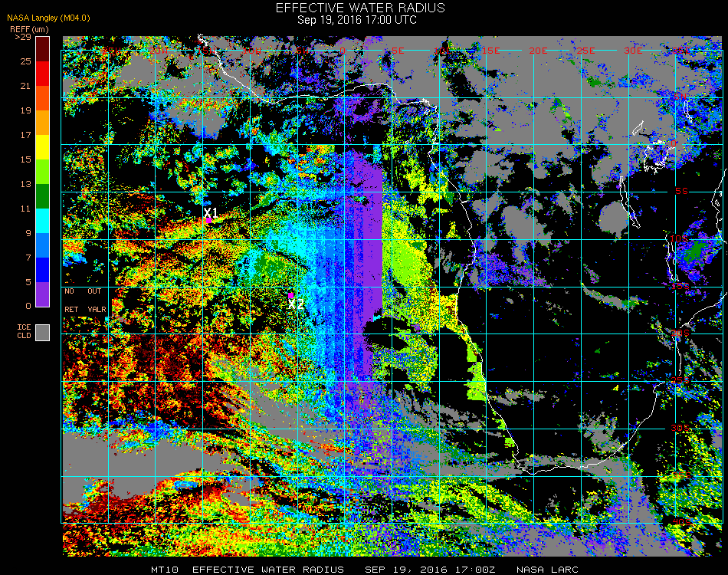The height and width of the screenshot is (575, 728).
Task: Click the '21' legend value
Action: [x=25, y=86]
